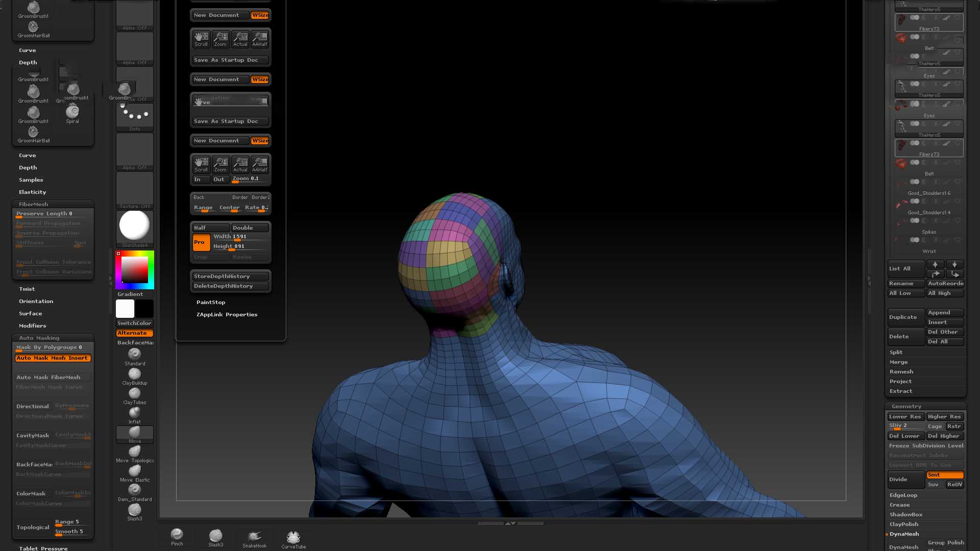Enable the CavityMask option
Image resolution: width=980 pixels, height=551 pixels.
[x=33, y=436]
